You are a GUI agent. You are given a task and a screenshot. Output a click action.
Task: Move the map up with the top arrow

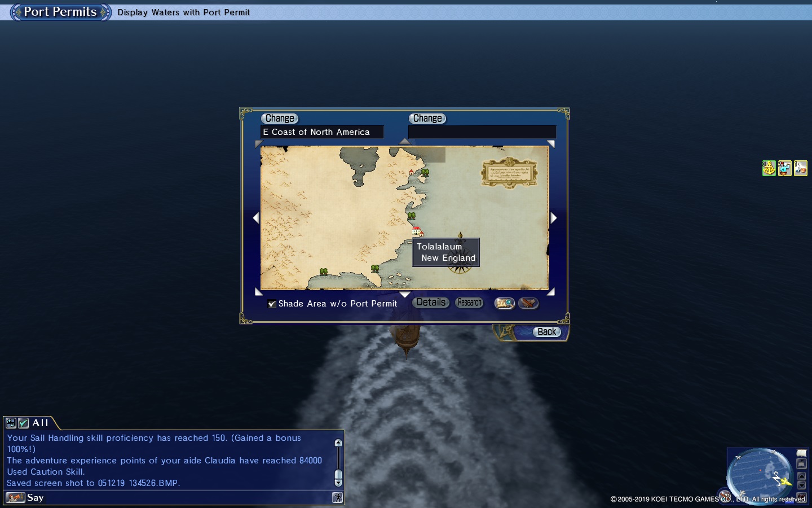[x=405, y=141]
